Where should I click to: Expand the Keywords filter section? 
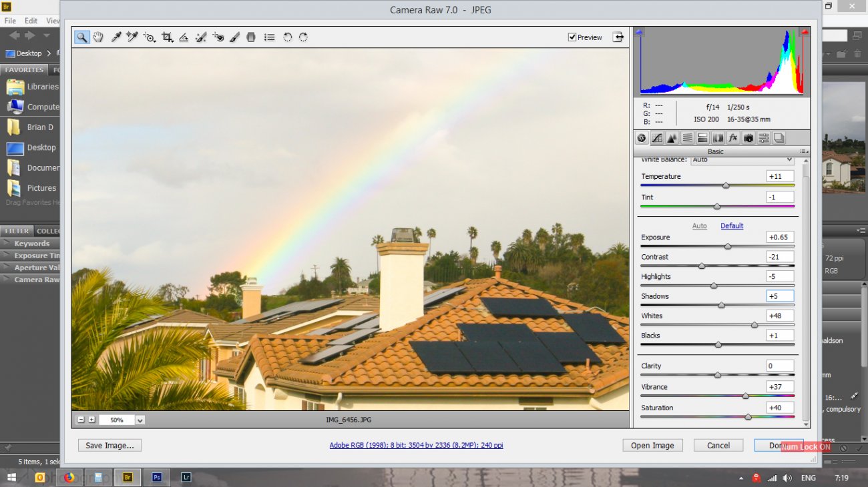[31, 243]
